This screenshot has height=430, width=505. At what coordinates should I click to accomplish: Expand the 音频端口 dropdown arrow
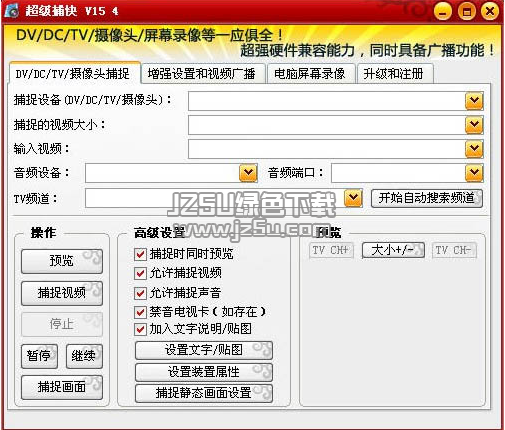click(x=474, y=173)
